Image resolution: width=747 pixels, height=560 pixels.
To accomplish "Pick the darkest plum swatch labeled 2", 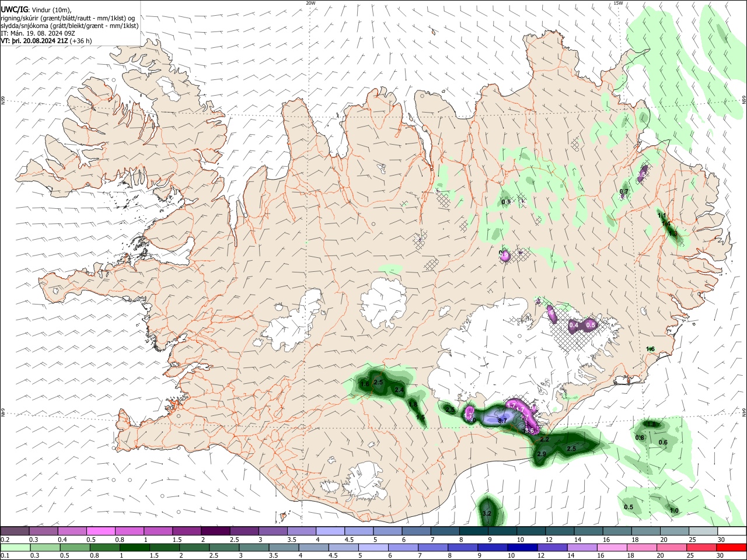I will (215, 531).
